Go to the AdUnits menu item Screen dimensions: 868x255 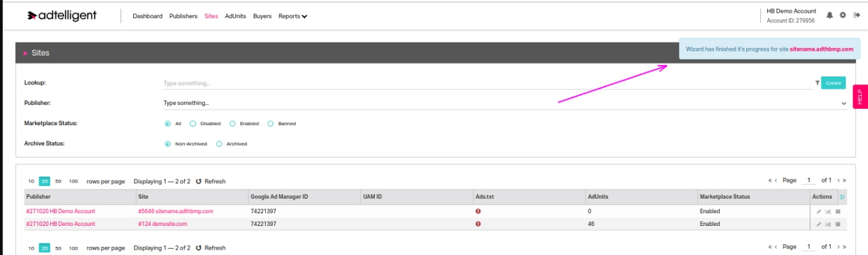tap(235, 16)
